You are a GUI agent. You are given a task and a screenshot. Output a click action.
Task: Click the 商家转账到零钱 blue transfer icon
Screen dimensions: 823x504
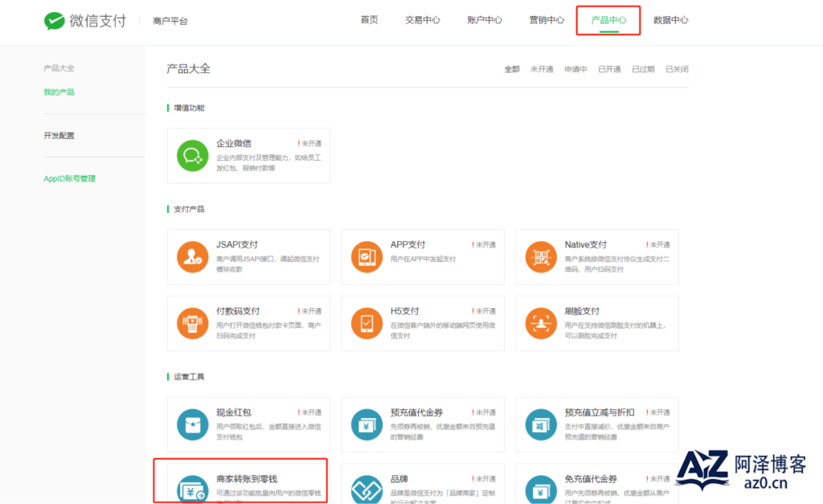(x=193, y=490)
